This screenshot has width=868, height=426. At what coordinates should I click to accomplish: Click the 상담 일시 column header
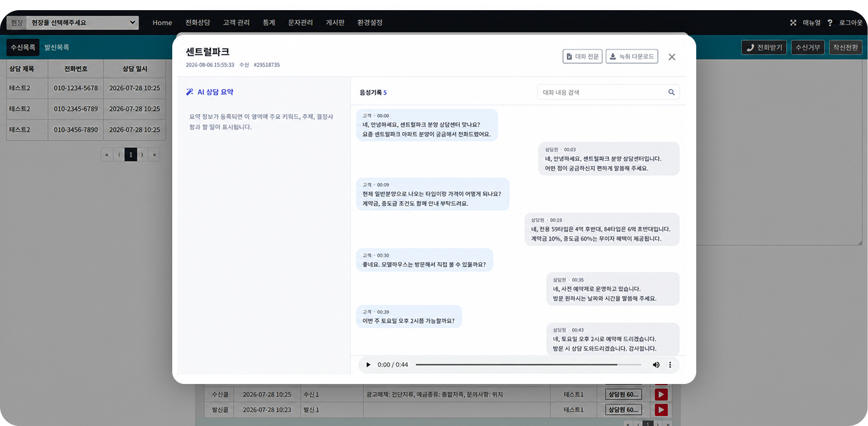pos(135,69)
